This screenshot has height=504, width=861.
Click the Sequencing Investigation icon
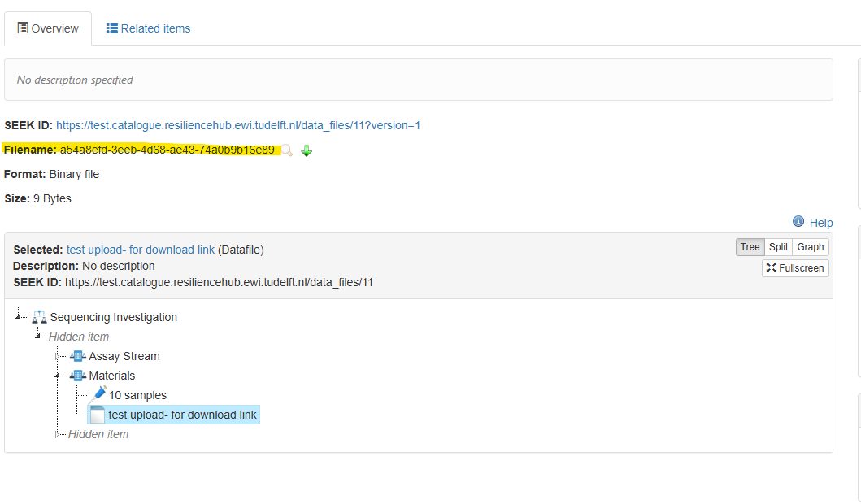pyautogui.click(x=40, y=317)
